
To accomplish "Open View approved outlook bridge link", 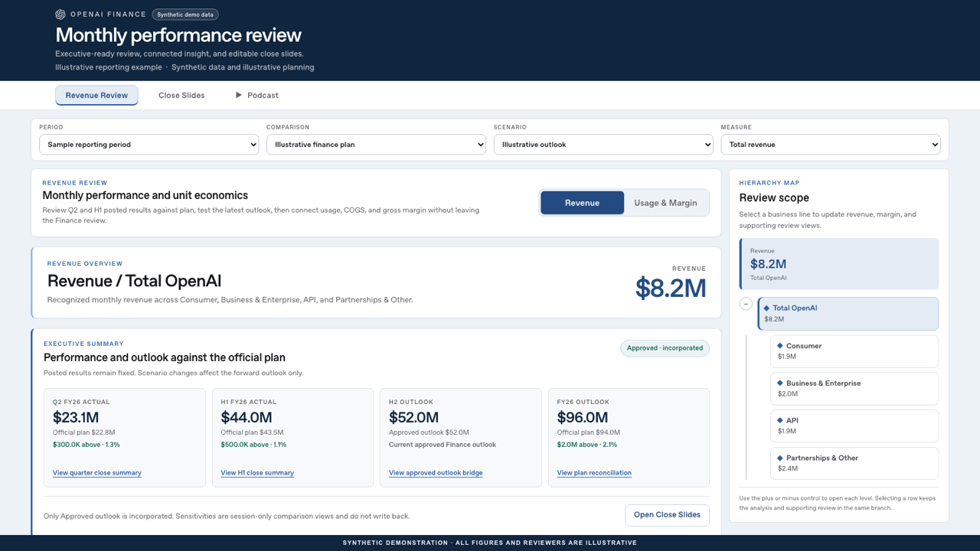I will pos(436,473).
